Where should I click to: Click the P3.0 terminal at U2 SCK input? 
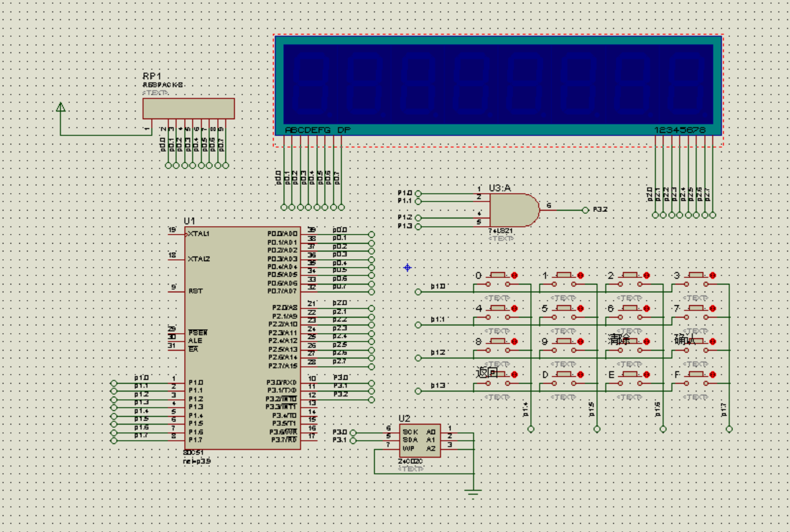(353, 432)
